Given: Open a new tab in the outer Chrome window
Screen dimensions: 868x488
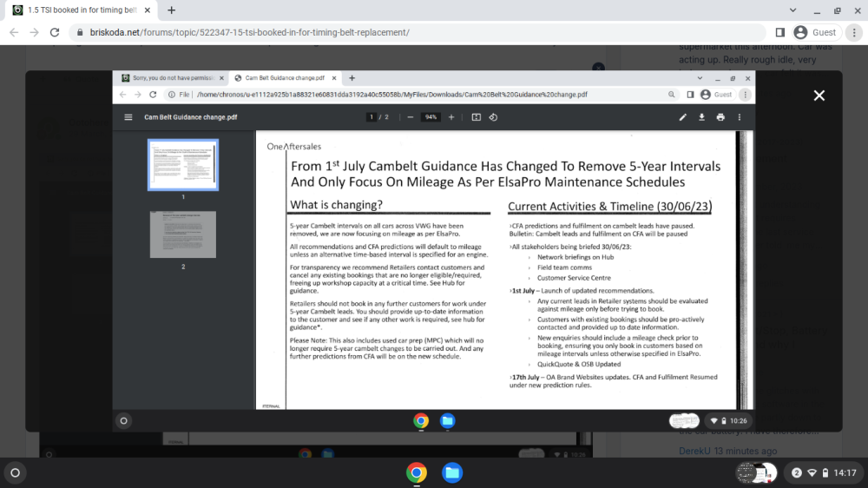Looking at the screenshot, I should click(x=172, y=10).
